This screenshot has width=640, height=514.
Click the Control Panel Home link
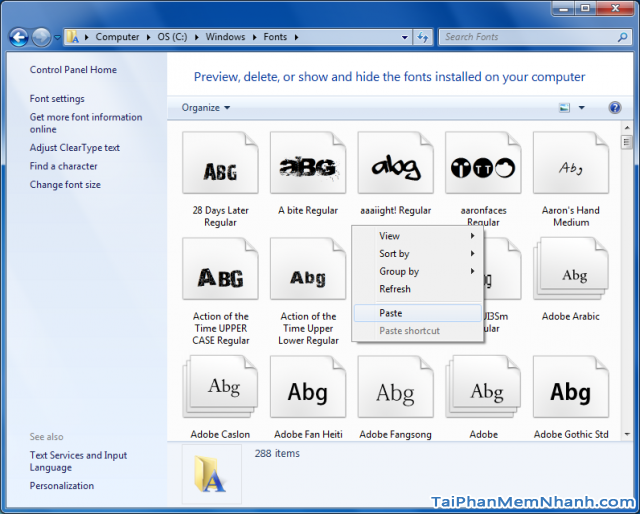73,70
